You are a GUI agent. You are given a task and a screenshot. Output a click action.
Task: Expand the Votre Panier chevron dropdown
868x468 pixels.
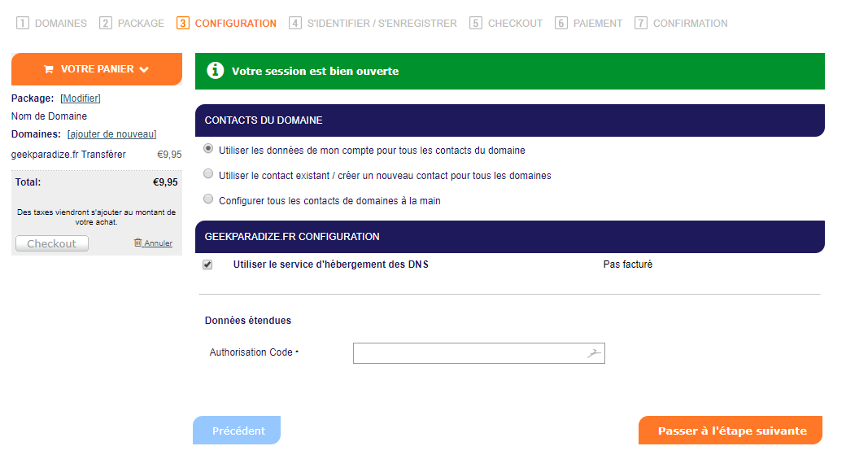pos(144,69)
